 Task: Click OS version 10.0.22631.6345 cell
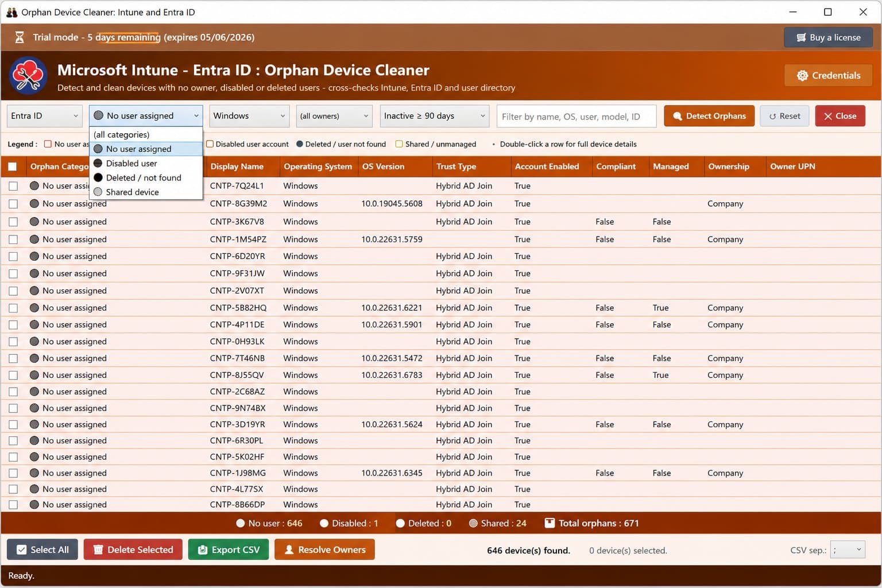click(x=392, y=473)
